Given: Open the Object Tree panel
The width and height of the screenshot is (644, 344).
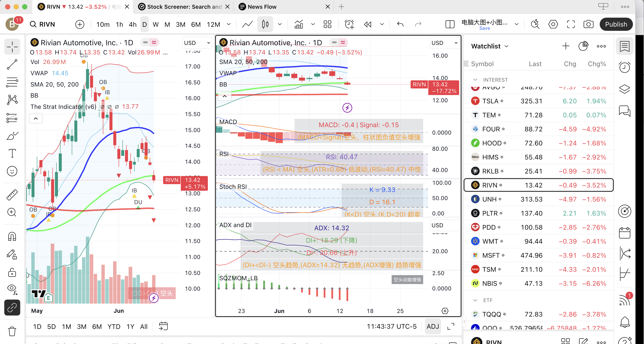Looking at the screenshot, I should point(624,89).
